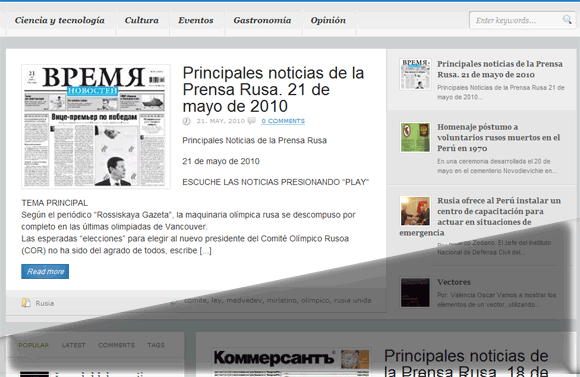The height and width of the screenshot is (377, 580).
Task: Open the dark Vectores thumbnail
Action: (x=415, y=293)
